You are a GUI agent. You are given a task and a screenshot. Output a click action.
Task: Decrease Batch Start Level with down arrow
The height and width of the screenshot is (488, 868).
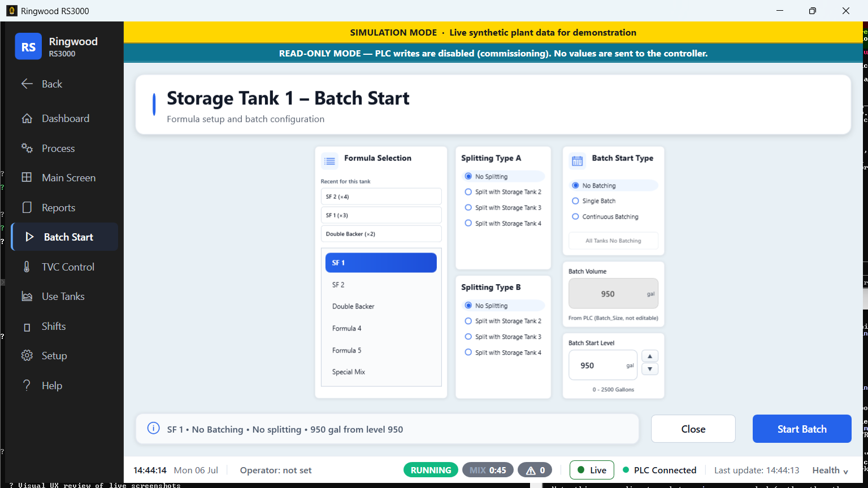coord(650,369)
